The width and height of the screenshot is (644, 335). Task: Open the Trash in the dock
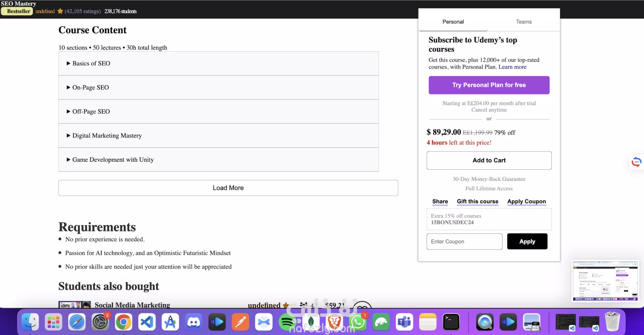612,321
